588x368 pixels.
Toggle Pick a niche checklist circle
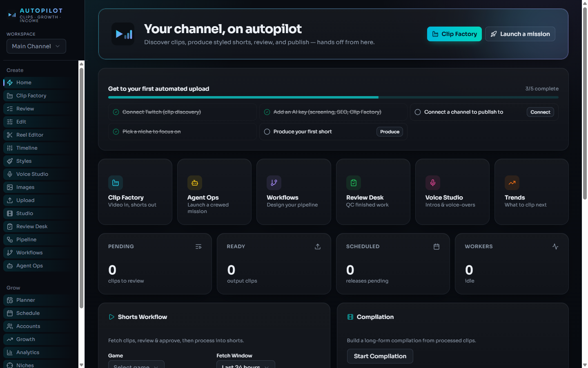click(116, 132)
